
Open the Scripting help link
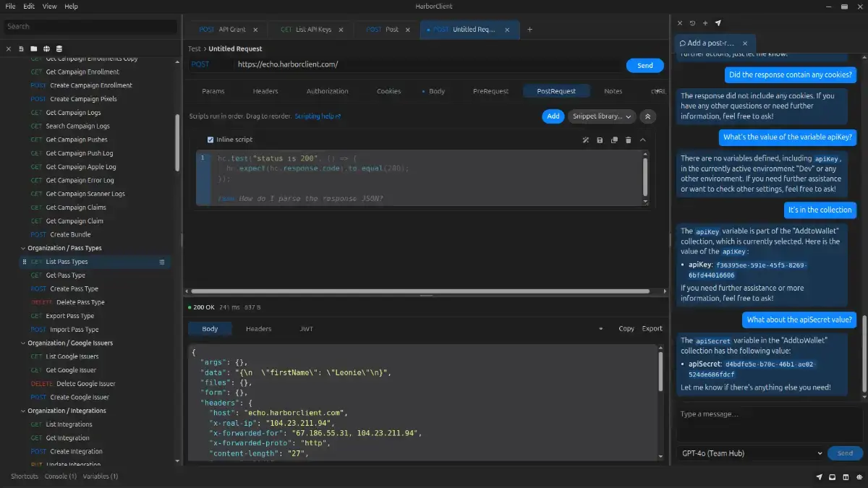pos(318,116)
